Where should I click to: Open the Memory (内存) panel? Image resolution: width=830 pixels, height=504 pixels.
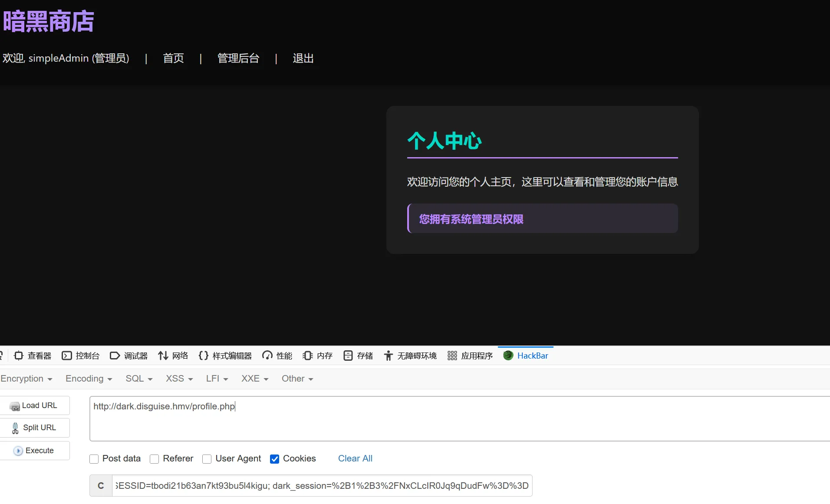(x=318, y=356)
